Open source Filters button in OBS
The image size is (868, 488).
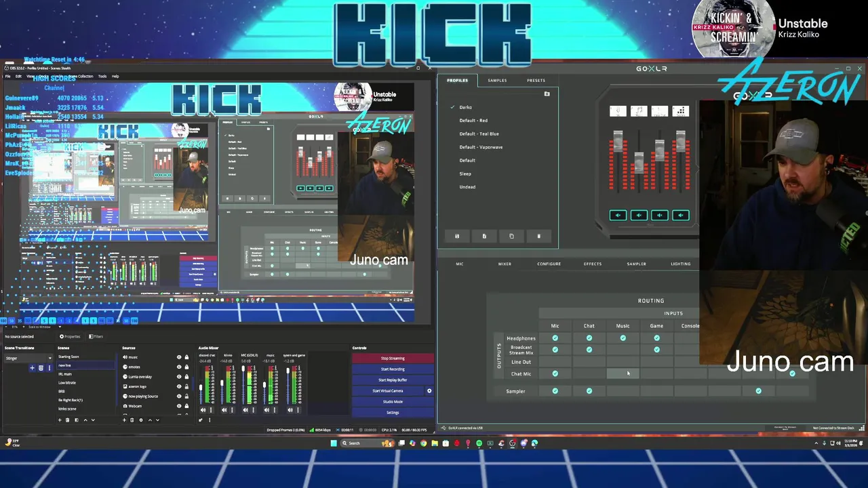[x=96, y=337]
